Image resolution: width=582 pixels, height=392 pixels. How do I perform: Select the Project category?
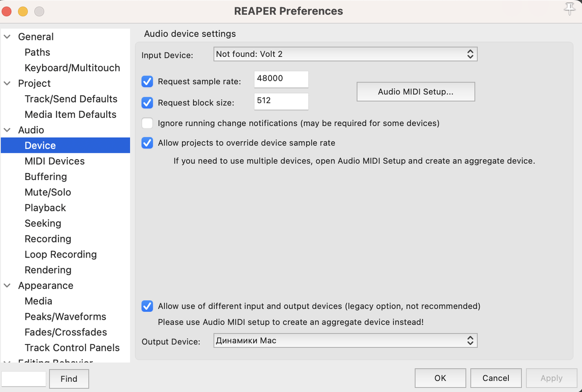[34, 83]
